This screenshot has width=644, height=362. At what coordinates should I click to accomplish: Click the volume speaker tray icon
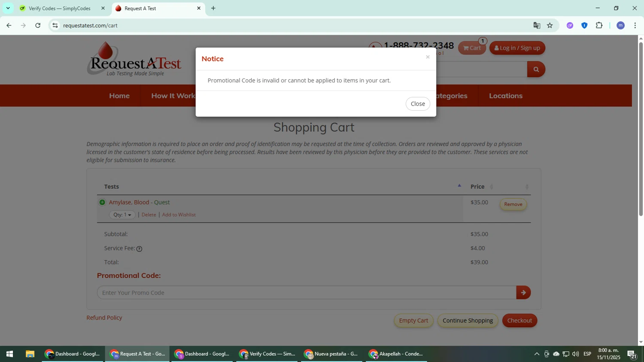pos(575,354)
